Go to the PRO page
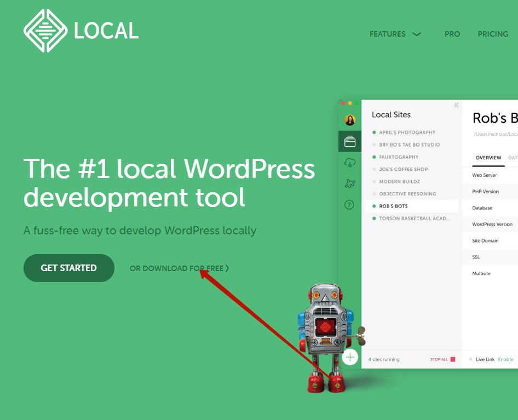518x420 pixels. (452, 34)
